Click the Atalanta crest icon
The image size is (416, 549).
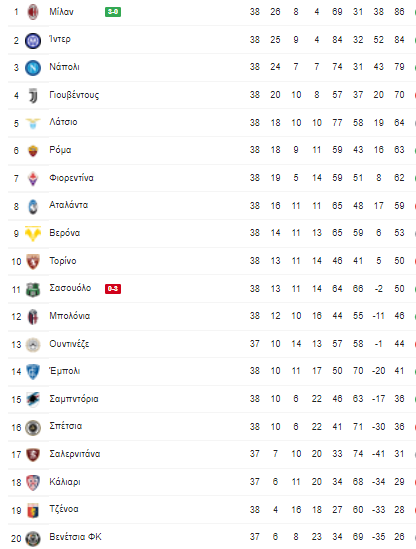(33, 206)
